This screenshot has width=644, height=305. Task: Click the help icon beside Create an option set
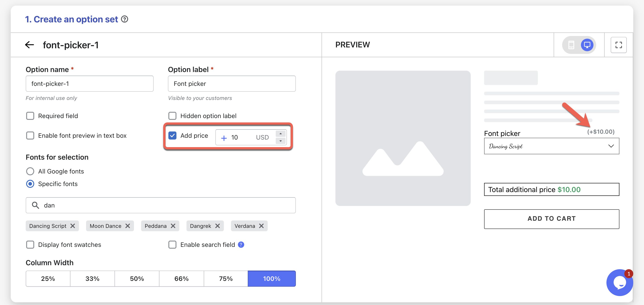[125, 19]
